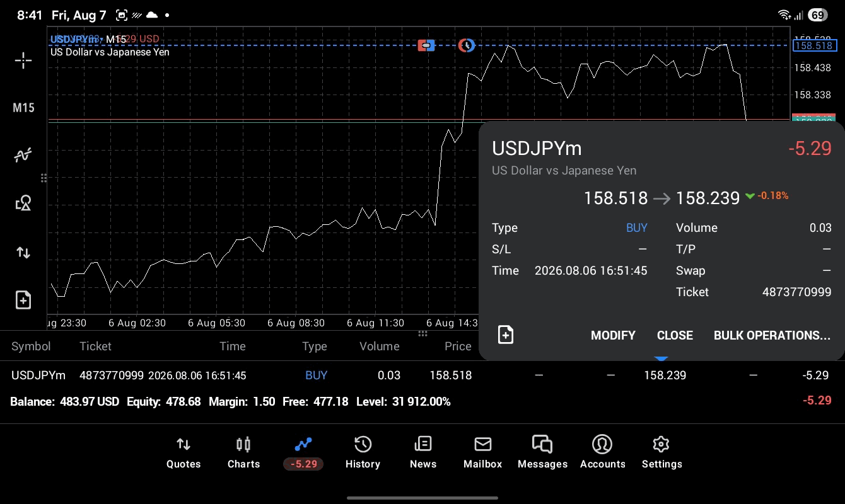The height and width of the screenshot is (504, 845).
Task: Tap the up-down arrows trade icon in sidebar
Action: (x=23, y=253)
